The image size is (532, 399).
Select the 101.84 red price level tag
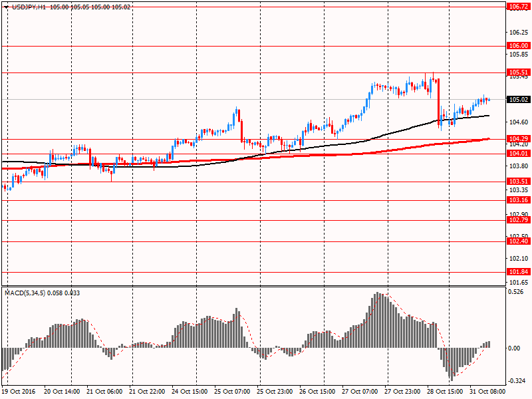[517, 272]
